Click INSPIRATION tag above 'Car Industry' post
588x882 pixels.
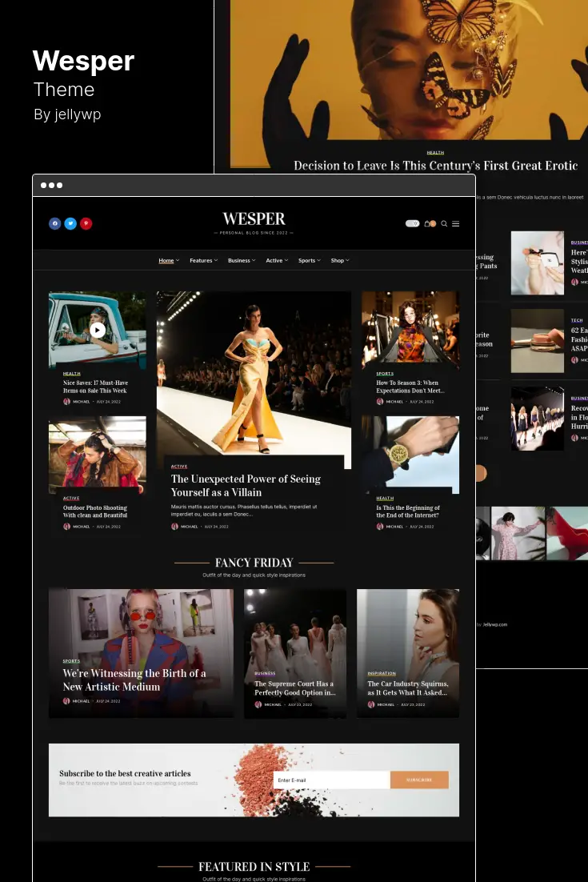(382, 673)
